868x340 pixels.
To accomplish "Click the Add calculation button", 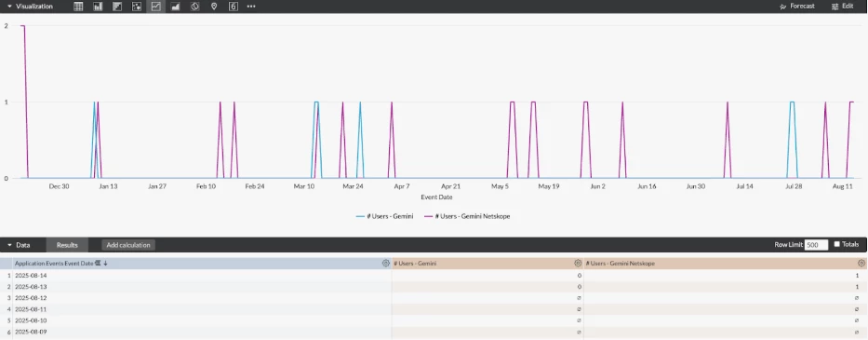I will point(128,245).
